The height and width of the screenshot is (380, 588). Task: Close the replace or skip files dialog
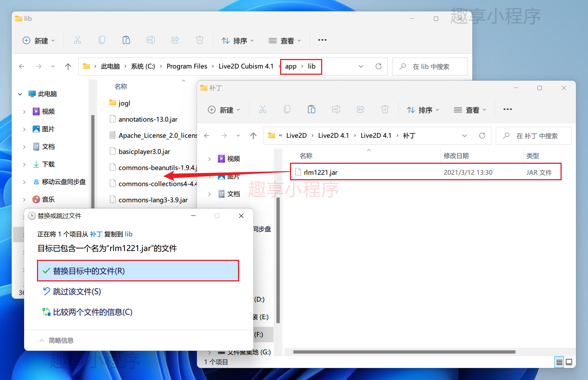tap(241, 216)
